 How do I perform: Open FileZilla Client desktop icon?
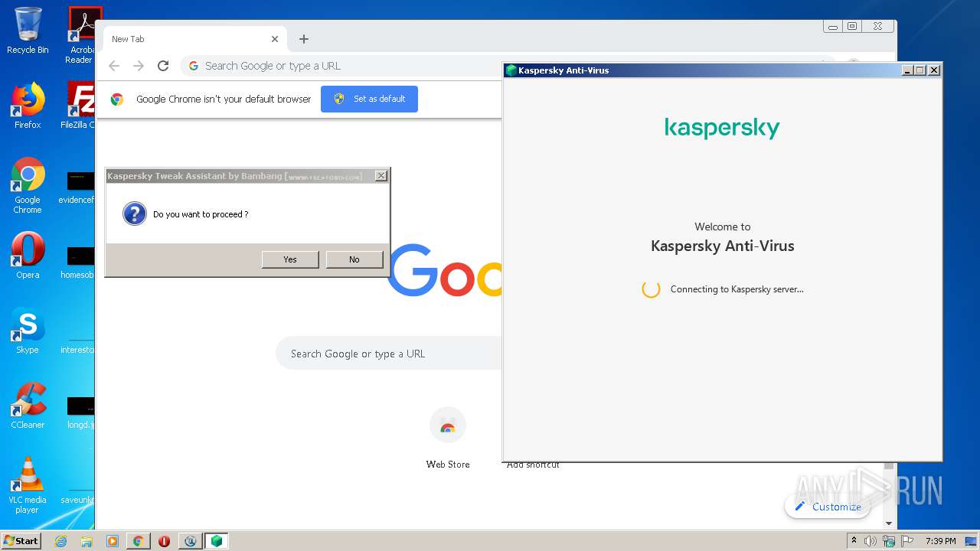click(x=80, y=105)
